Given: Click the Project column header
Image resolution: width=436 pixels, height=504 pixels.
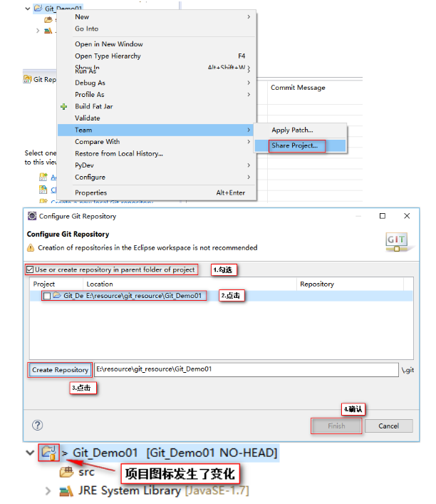Looking at the screenshot, I should click(x=44, y=284).
